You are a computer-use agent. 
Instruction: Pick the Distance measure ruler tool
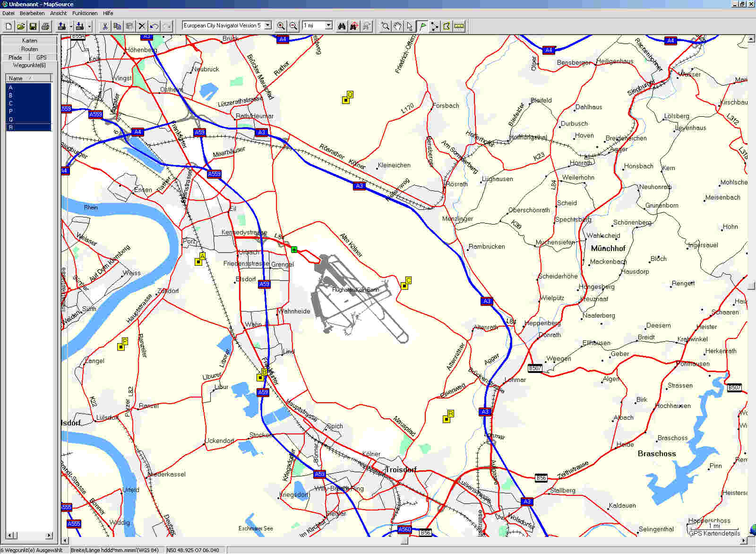tap(459, 26)
